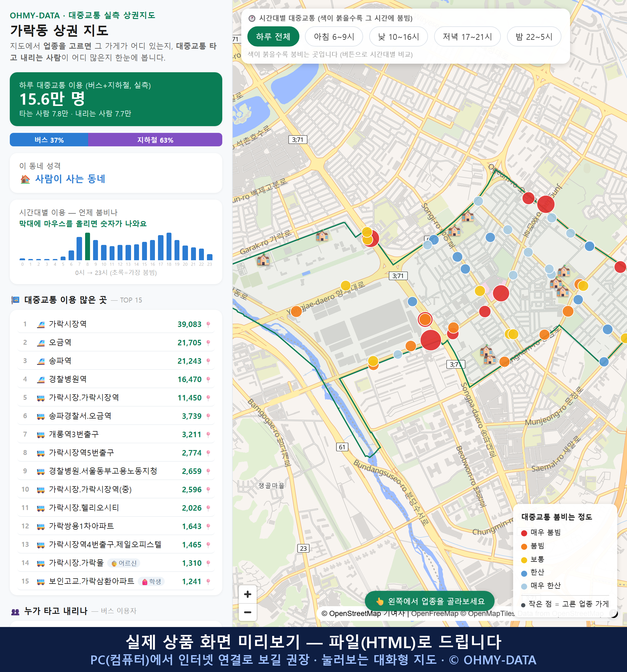Select the 가락쌍용1차아파트 row name
This screenshot has height=672, width=627.
81,526
